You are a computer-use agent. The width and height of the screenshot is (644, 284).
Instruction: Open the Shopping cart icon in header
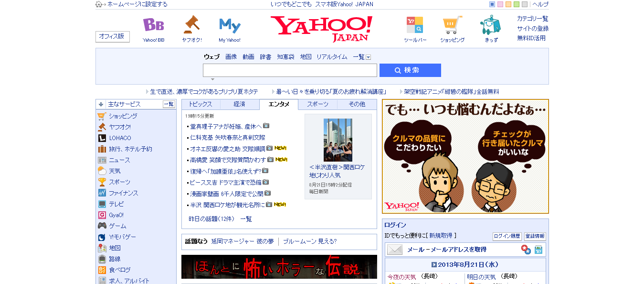point(452,25)
